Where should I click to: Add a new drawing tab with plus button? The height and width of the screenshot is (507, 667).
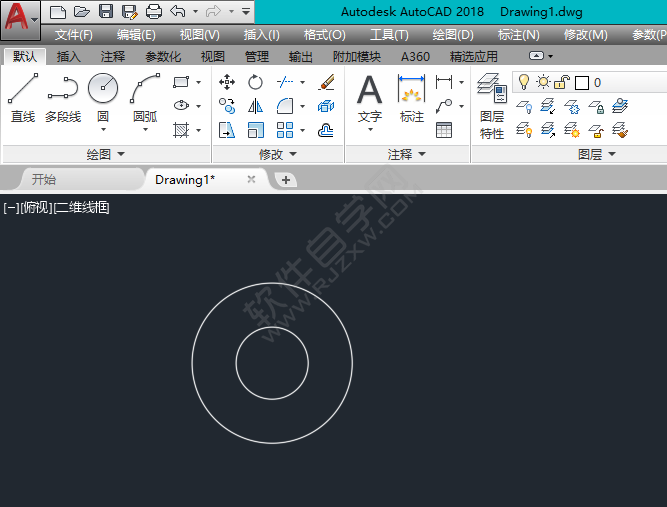pyautogui.click(x=286, y=180)
